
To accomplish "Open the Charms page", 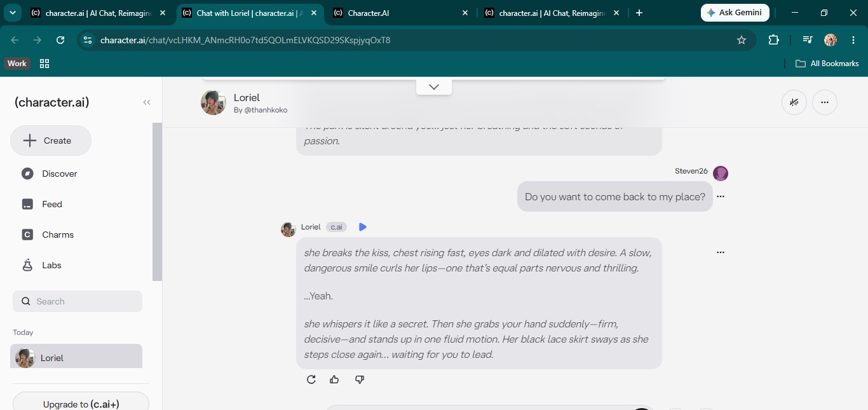I will coord(58,235).
